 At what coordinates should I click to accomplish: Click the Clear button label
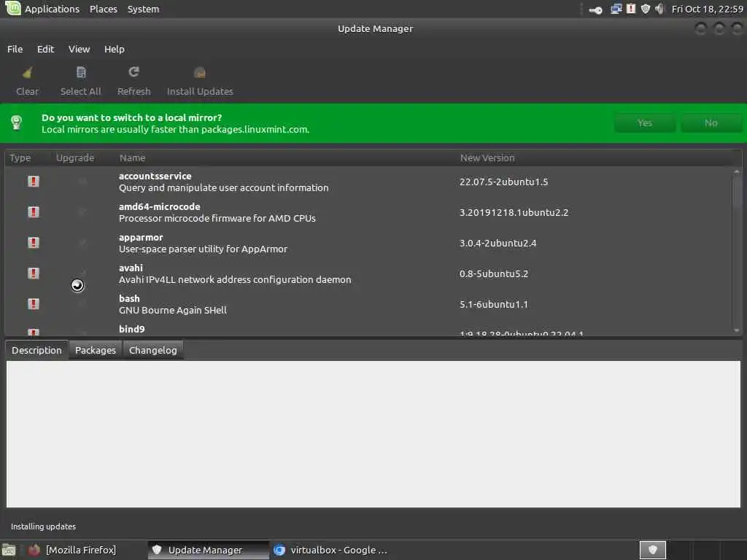point(27,91)
